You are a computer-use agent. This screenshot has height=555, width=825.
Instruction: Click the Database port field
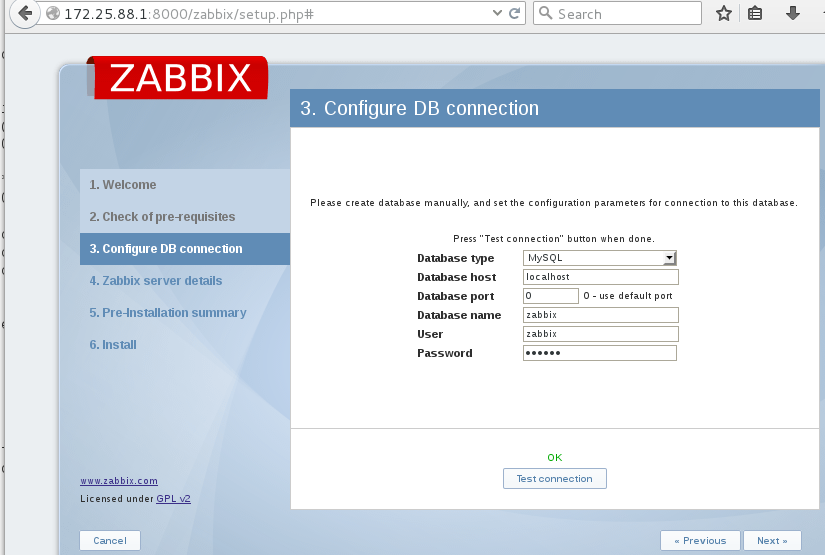click(x=551, y=296)
